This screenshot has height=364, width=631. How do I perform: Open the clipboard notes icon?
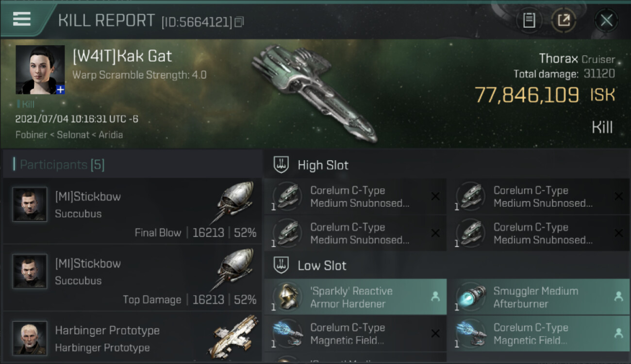pos(529,20)
